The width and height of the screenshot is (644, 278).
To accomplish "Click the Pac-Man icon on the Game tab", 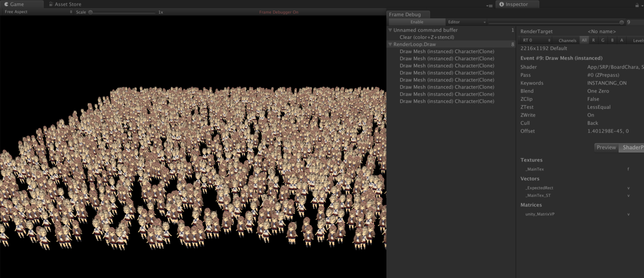I will 6,4.
